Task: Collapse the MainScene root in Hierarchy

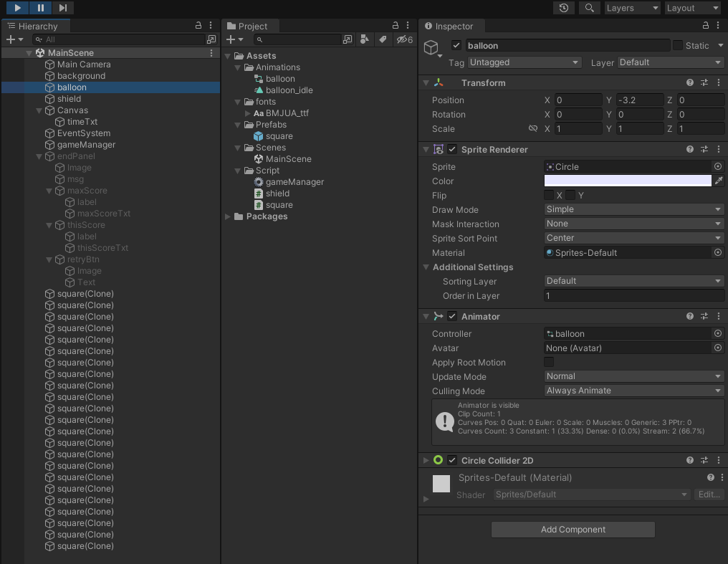Action: pyautogui.click(x=29, y=53)
